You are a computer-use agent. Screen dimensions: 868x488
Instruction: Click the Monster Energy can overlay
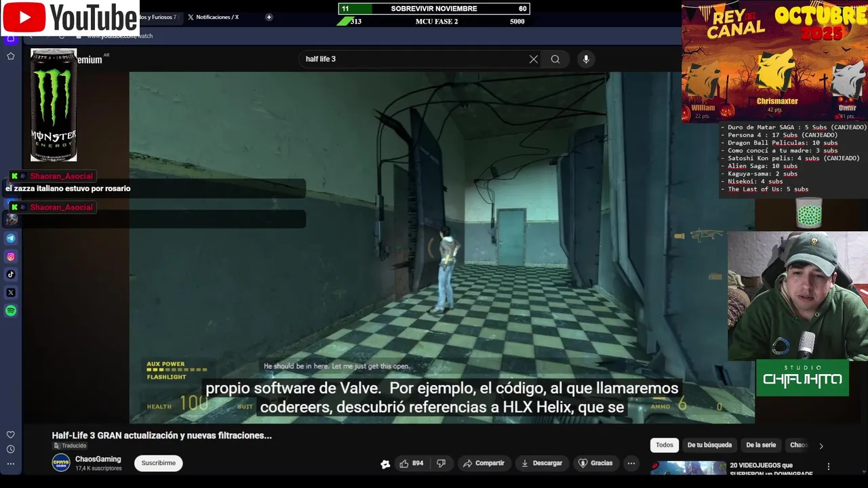[x=54, y=104]
